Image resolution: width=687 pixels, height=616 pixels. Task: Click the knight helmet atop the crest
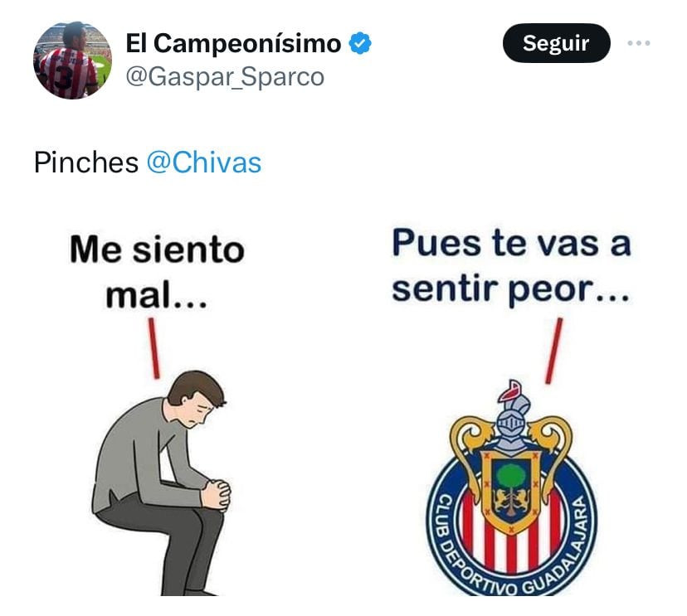512,416
